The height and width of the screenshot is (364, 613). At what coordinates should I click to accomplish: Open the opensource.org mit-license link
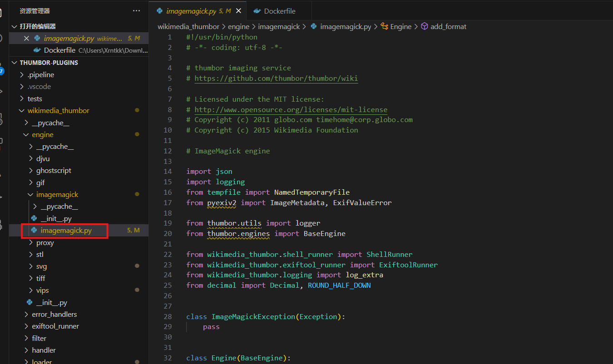click(x=291, y=109)
